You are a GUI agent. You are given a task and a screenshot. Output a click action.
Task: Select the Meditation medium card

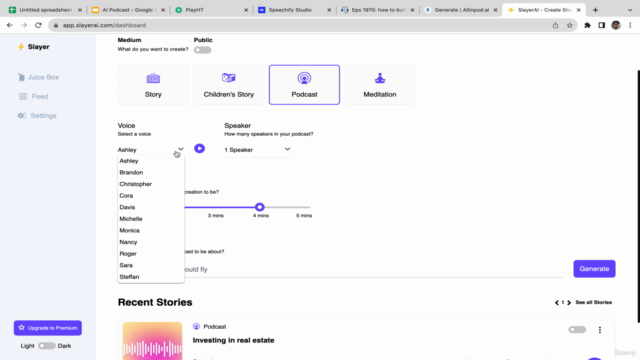tap(380, 84)
